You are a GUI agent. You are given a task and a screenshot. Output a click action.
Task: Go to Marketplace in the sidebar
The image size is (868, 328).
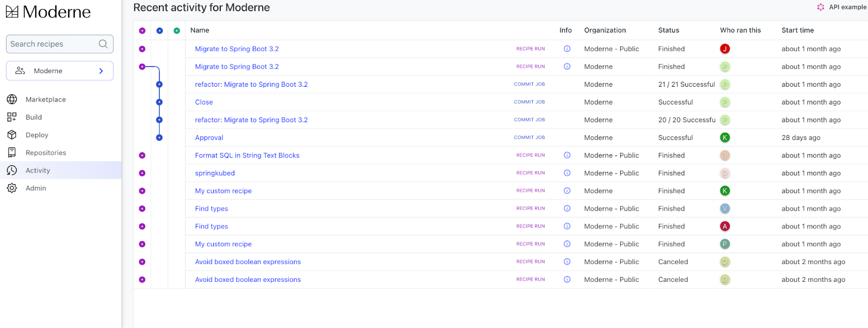(x=46, y=99)
